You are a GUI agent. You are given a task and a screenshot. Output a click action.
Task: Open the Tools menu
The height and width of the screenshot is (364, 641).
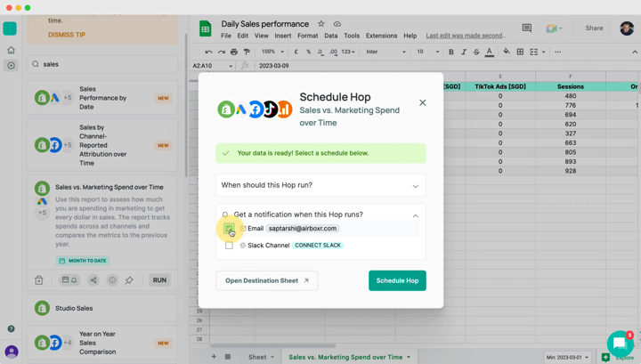click(352, 36)
